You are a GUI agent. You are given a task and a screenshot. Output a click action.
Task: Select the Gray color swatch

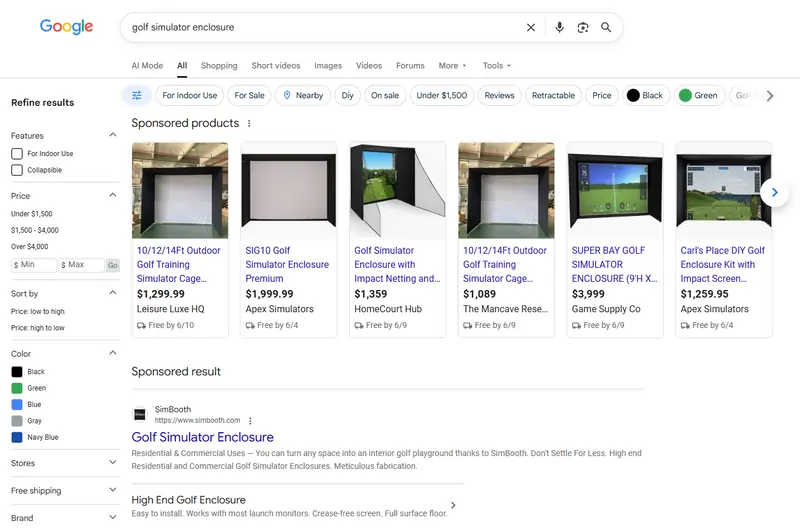[x=17, y=421]
